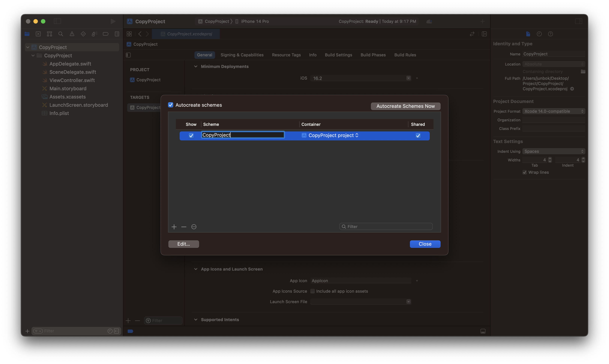
Task: Open the Signing & Capabilities tab
Action: point(242,55)
